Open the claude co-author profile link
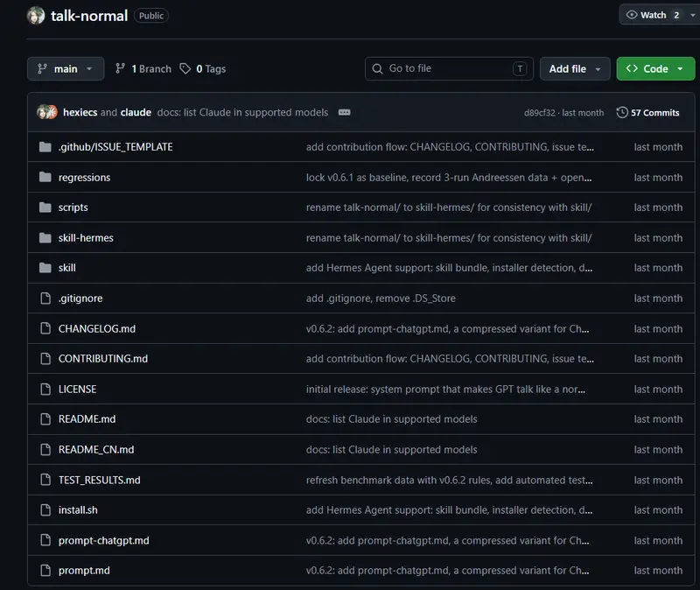 point(136,113)
